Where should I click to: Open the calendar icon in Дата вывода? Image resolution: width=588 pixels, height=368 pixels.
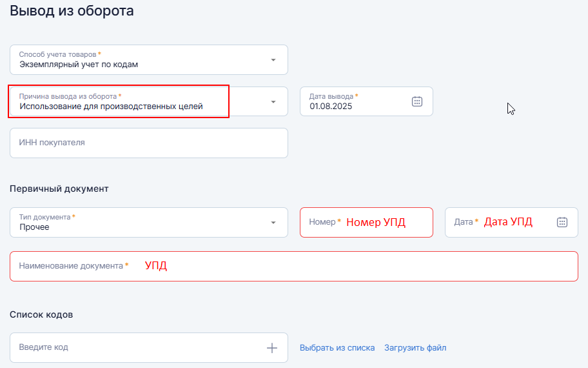click(417, 101)
